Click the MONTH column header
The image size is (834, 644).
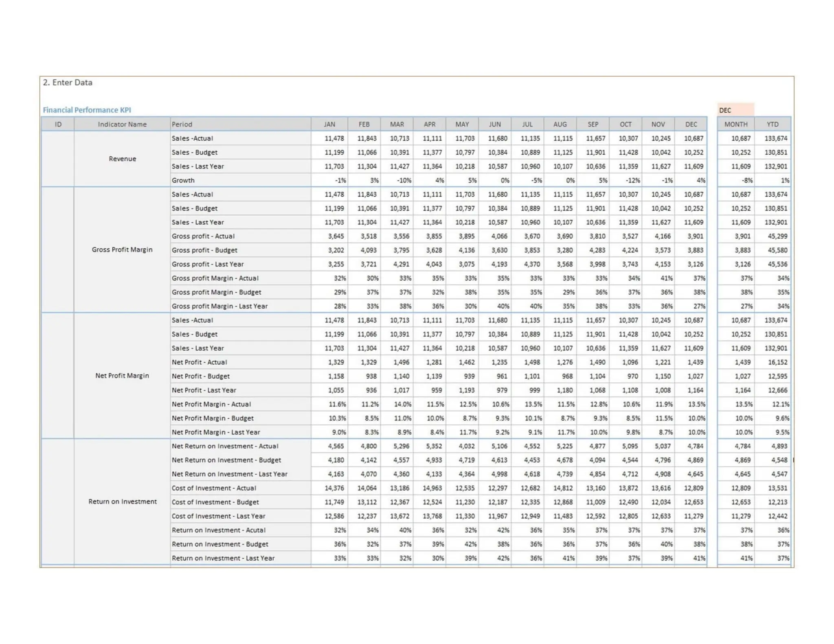[x=736, y=124]
